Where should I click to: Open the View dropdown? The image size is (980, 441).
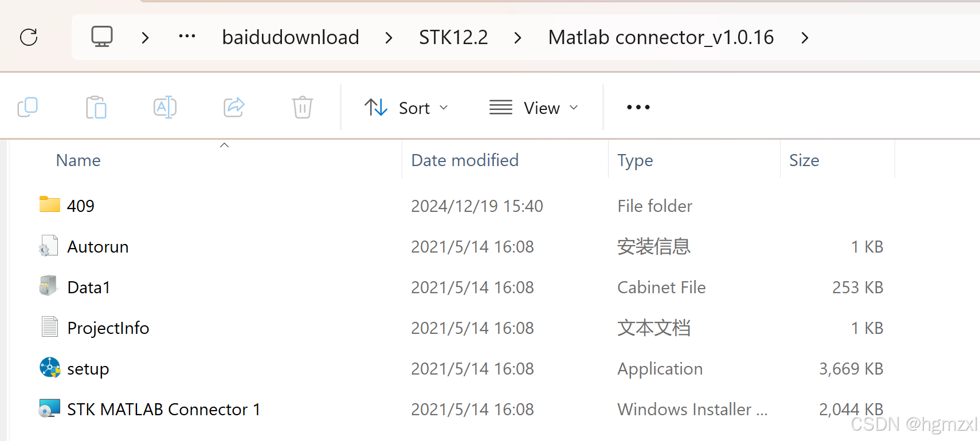coord(534,108)
